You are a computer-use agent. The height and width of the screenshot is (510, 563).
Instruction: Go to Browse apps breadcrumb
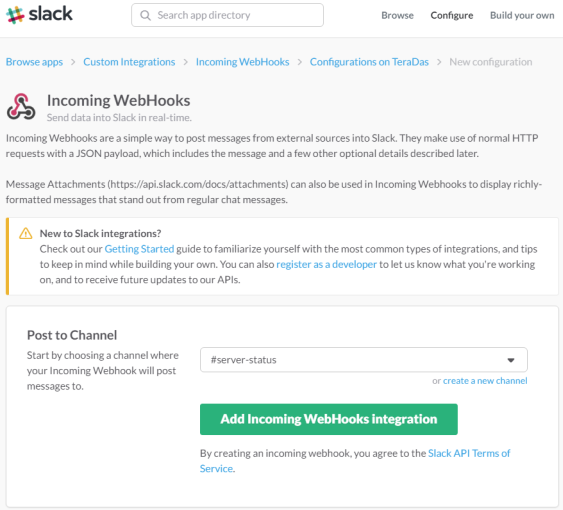point(34,62)
